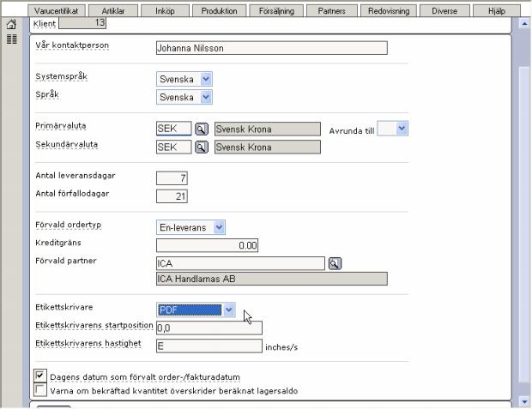Open the Produktion tab
532x409 pixels.
tap(219, 11)
